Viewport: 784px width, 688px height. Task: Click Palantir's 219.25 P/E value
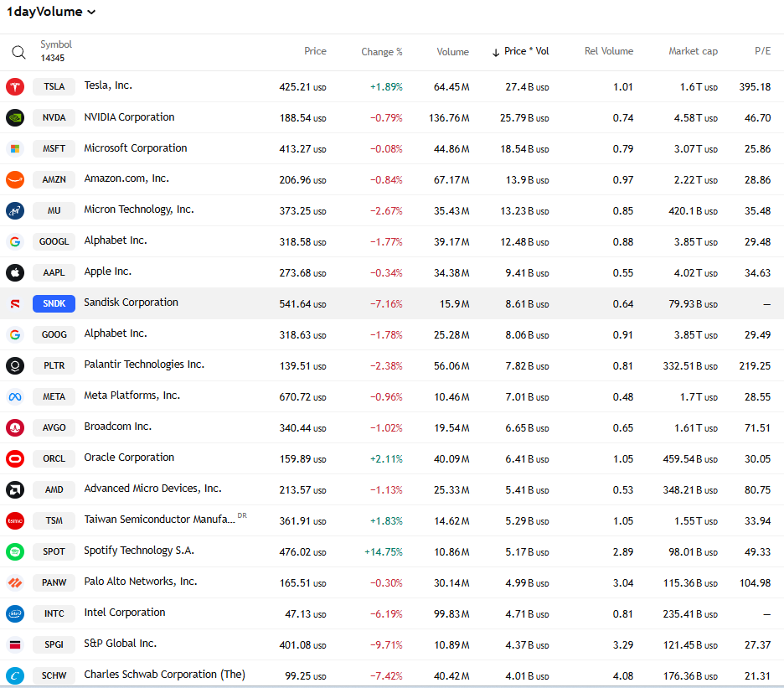coord(755,365)
